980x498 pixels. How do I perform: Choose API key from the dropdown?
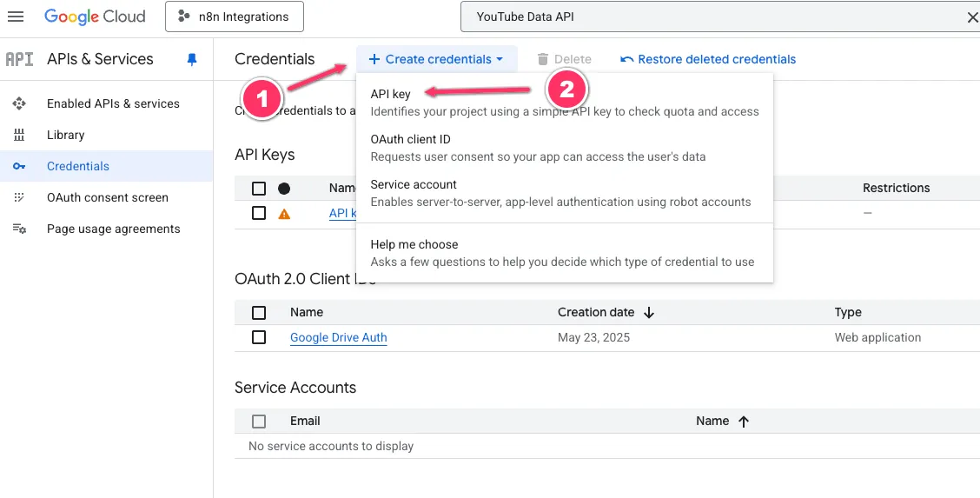565,103
